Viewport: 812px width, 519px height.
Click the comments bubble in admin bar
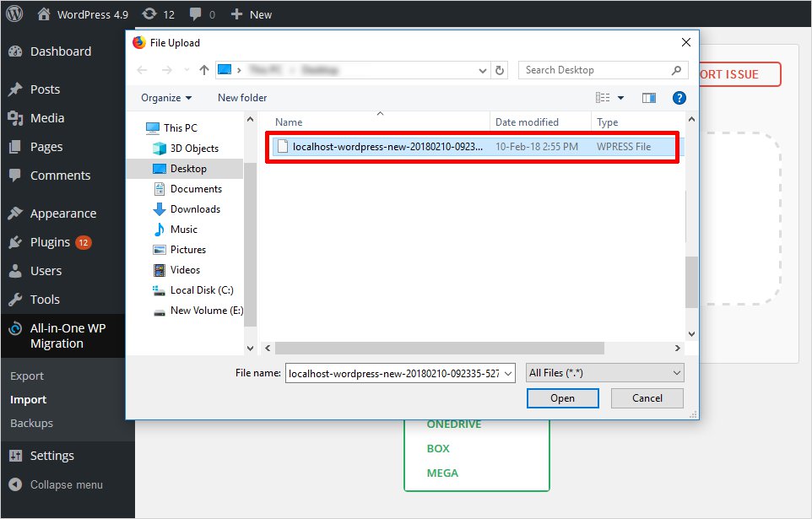196,14
